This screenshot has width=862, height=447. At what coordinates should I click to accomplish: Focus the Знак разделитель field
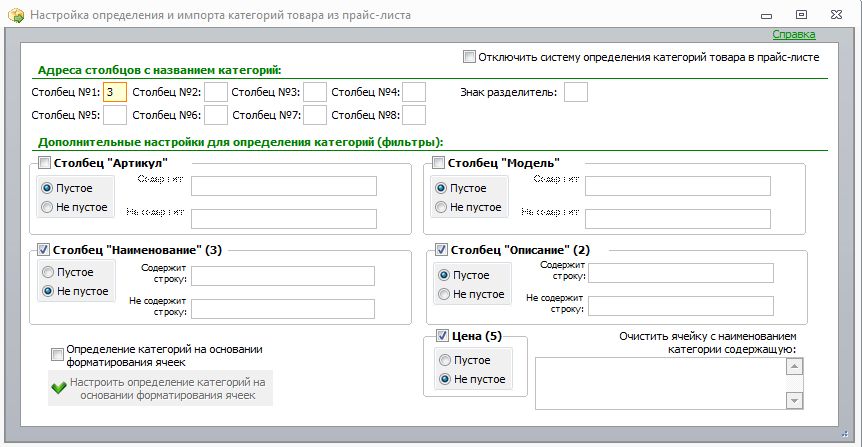click(x=576, y=92)
